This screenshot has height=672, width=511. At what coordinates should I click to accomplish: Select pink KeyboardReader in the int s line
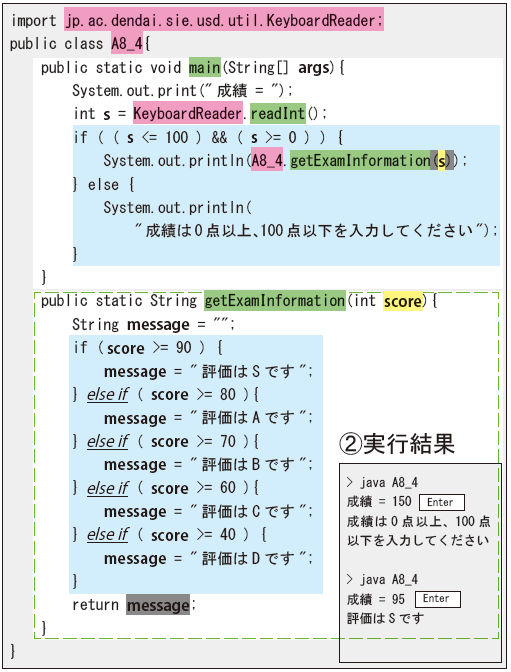188,114
